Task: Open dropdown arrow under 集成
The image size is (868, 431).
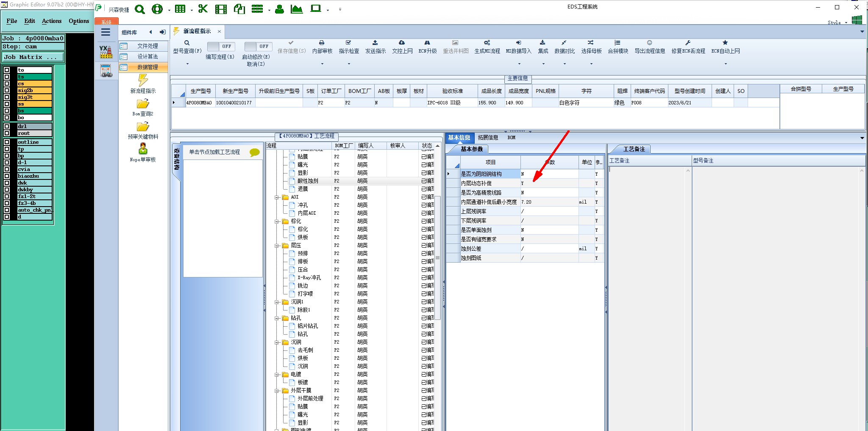Action: coord(543,64)
